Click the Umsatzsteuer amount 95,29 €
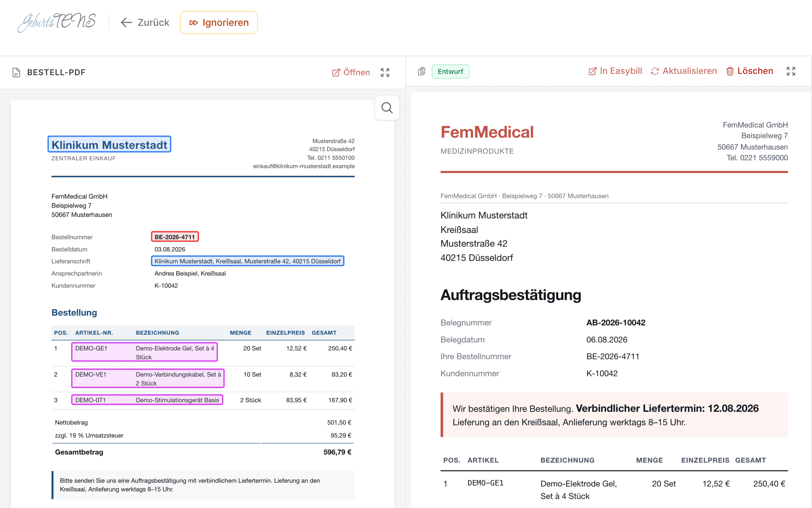 pyautogui.click(x=341, y=435)
